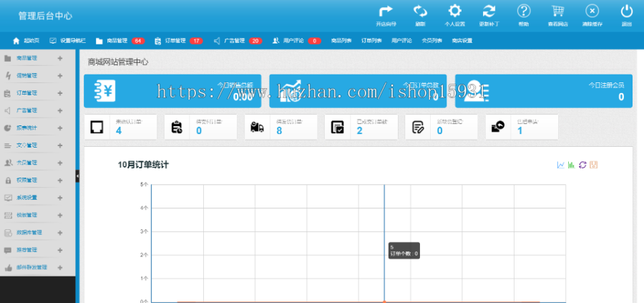Expand 权限管理 plus in sidebar
The width and height of the screenshot is (644, 303).
(x=60, y=180)
